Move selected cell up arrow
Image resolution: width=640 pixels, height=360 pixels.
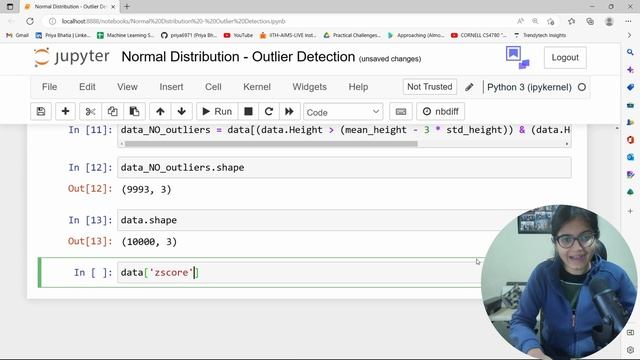tap(160, 111)
